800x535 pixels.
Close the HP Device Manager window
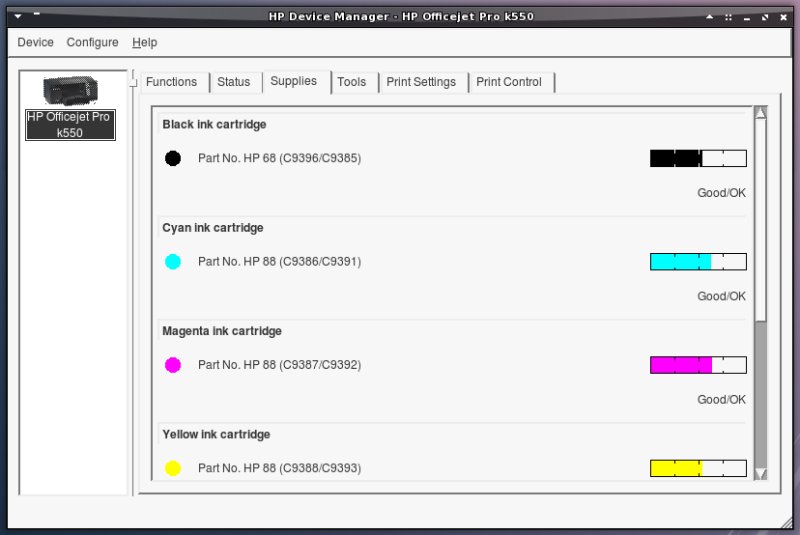783,17
